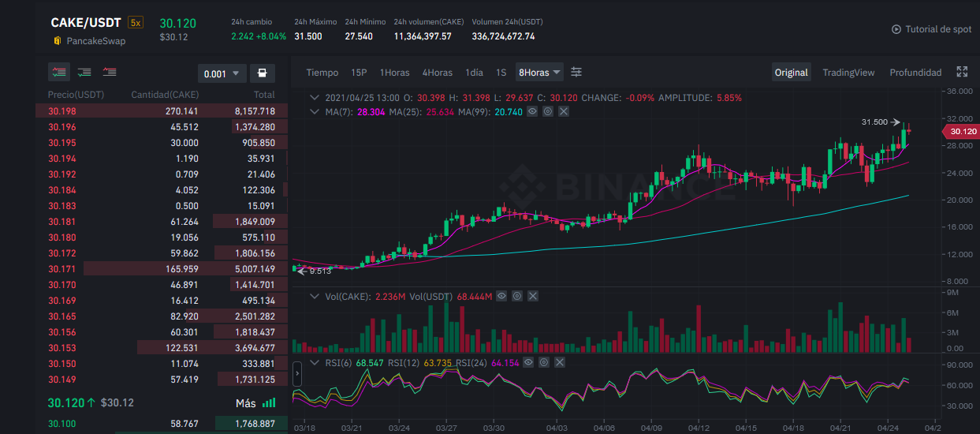
Task: Collapse the MA(7) legend chevron
Action: [x=315, y=112]
